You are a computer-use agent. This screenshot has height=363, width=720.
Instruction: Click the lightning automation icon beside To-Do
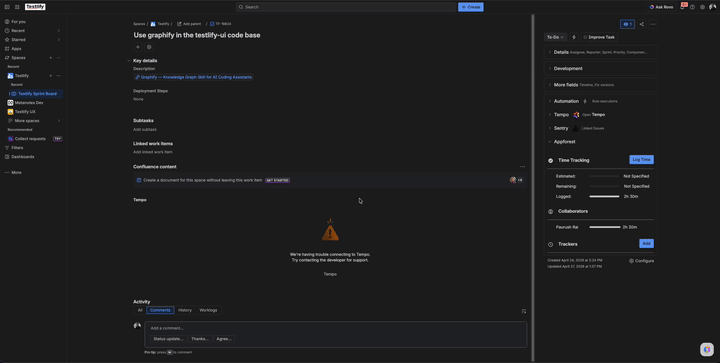coord(574,37)
